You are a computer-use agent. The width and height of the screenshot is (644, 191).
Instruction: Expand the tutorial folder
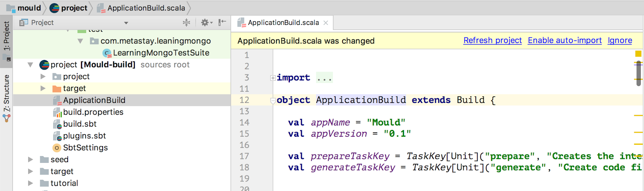coord(31,183)
